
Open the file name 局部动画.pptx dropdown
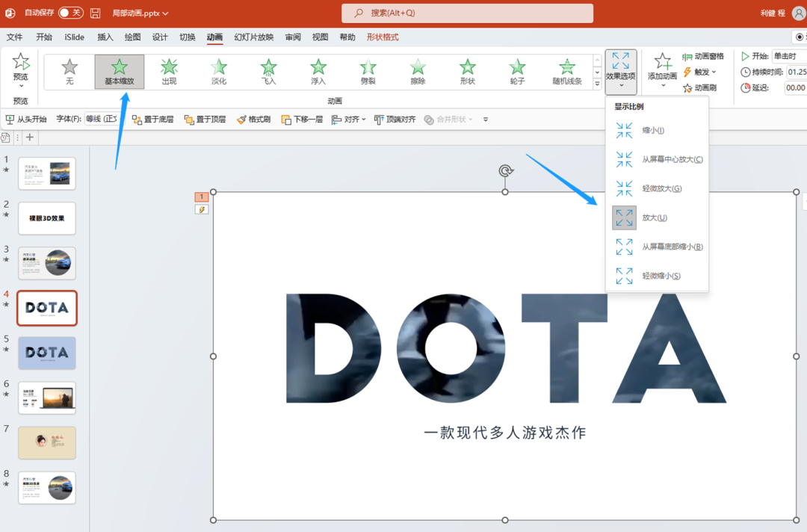tap(140, 13)
